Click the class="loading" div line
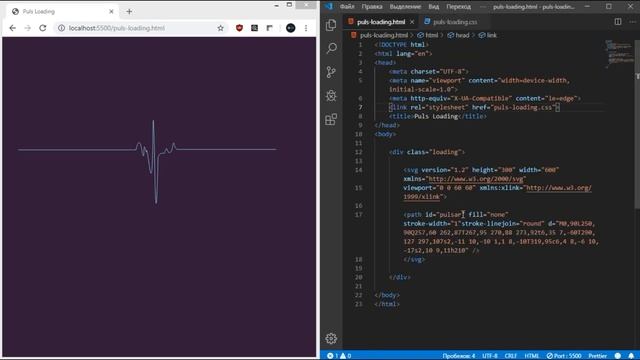The image size is (640, 360). pyautogui.click(x=427, y=152)
